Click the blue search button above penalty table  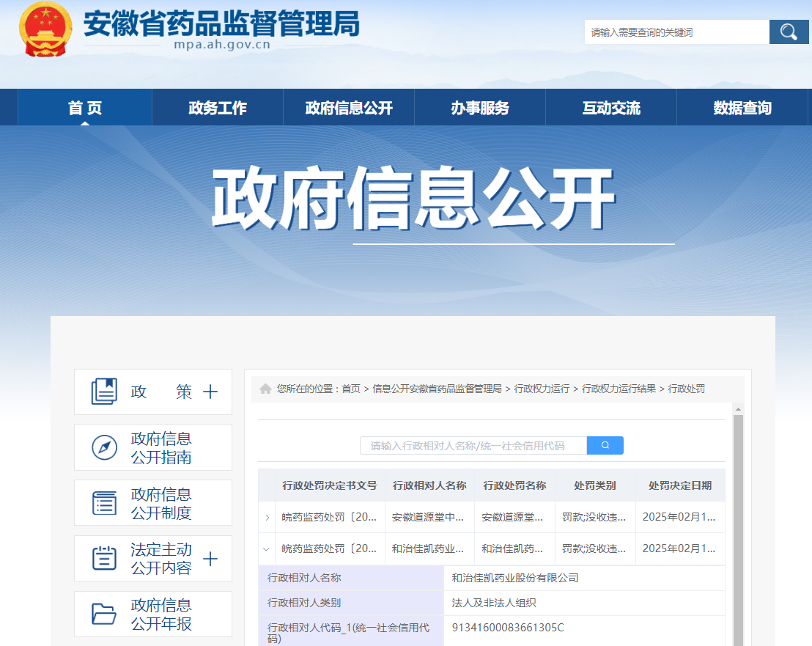click(x=605, y=445)
